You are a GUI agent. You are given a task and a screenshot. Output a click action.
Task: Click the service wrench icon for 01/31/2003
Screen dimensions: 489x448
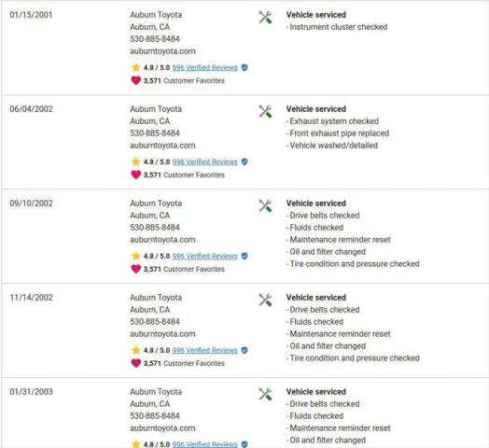click(x=265, y=394)
